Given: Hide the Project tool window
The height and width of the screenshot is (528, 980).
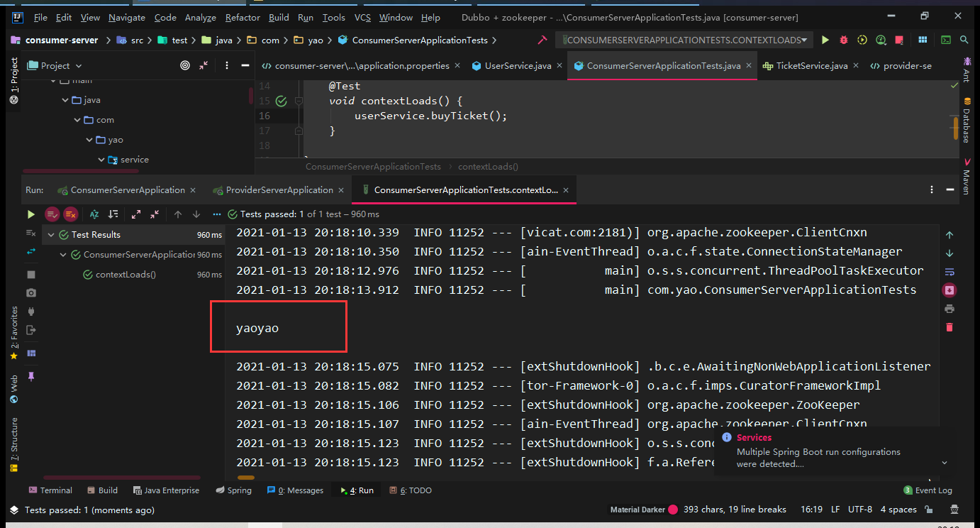Looking at the screenshot, I should 245,65.
